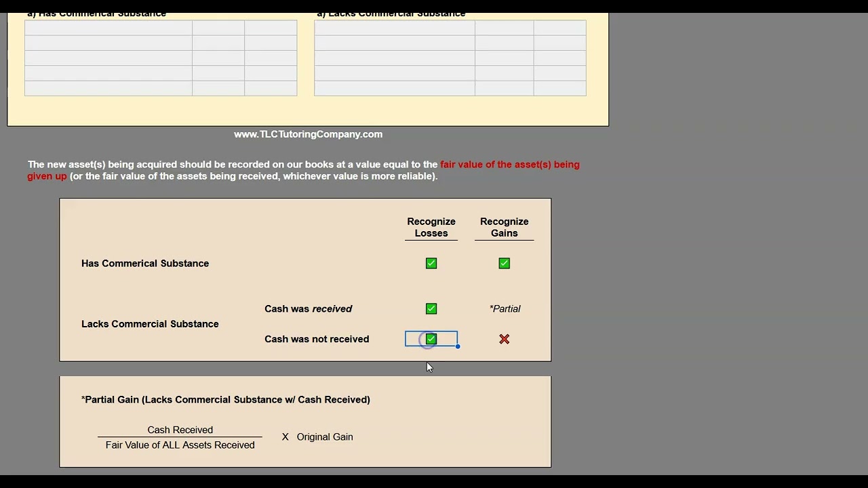Select the Recognize Gains column header
The height and width of the screenshot is (488, 868).
(504, 227)
